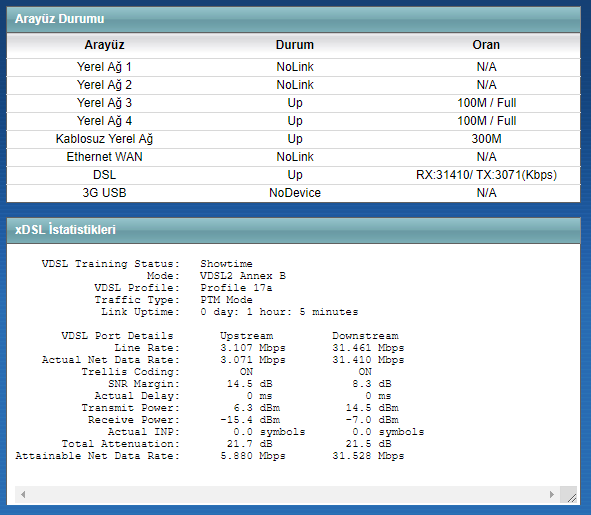
Task: Select the Yerel Ağ 3 interface row
Action: [293, 103]
